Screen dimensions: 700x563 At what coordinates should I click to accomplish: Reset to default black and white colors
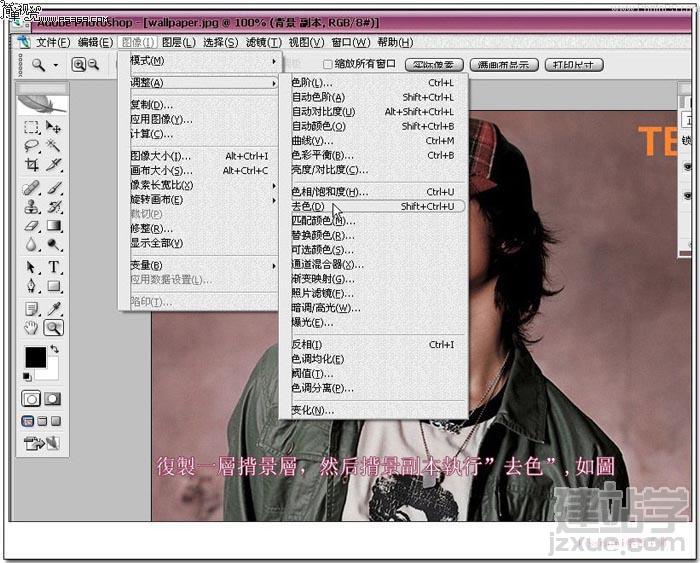(x=27, y=377)
